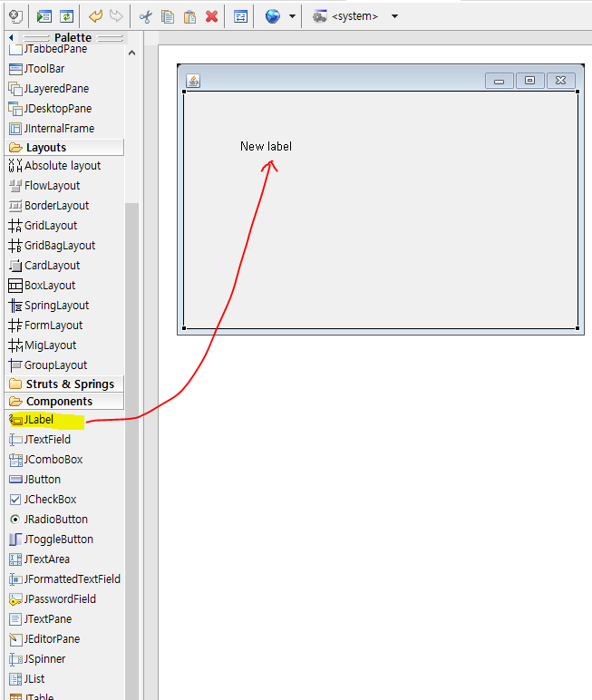Screen dimensions: 592x700
Task: Click the preview frame minimize button
Action: click(x=500, y=81)
